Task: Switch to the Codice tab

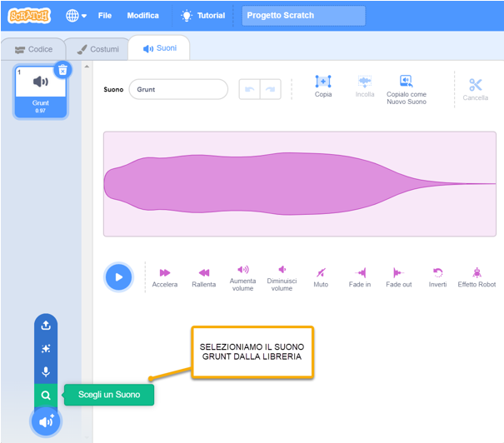Action: pyautogui.click(x=33, y=49)
